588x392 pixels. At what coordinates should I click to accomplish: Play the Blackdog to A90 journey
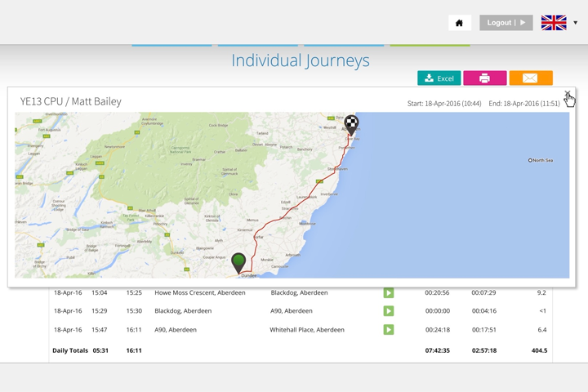[x=389, y=311]
